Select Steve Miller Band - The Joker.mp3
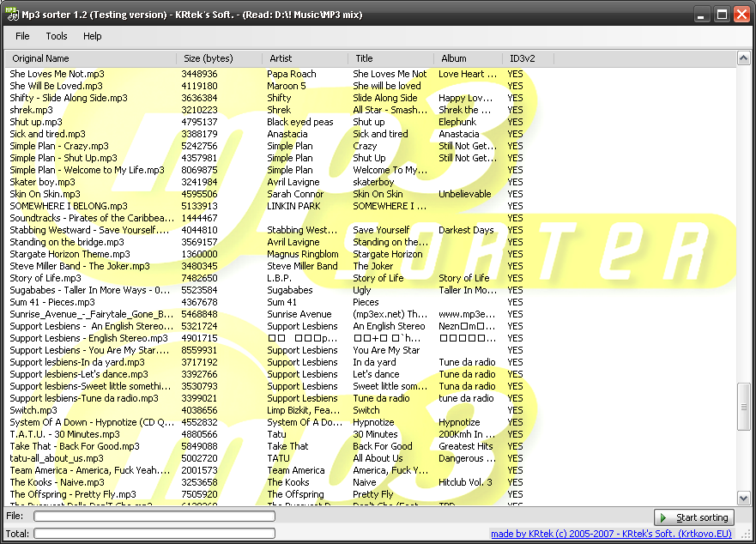This screenshot has width=756, height=544. 80,266
